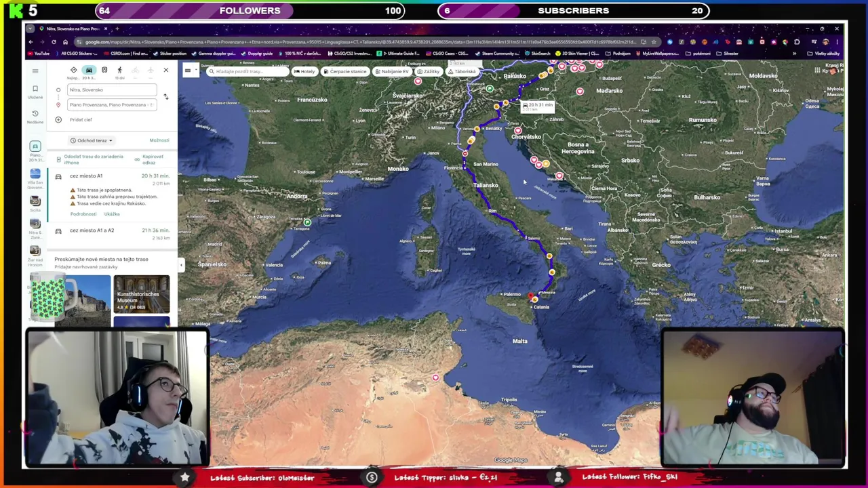The height and width of the screenshot is (488, 868).
Task: Open Doppler guide bookmark
Action: (x=256, y=54)
